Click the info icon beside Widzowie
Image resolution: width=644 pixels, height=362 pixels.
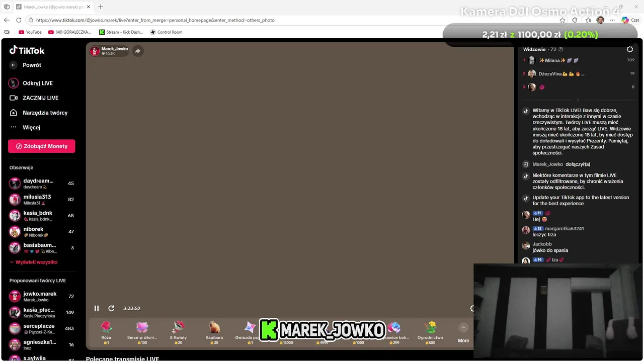(561, 49)
